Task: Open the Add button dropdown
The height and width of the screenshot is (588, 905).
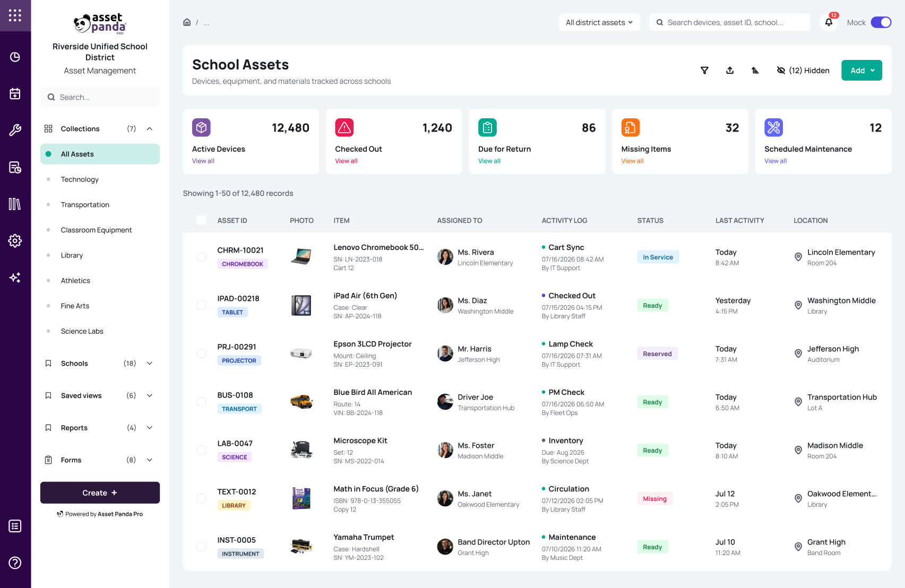Action: point(861,71)
